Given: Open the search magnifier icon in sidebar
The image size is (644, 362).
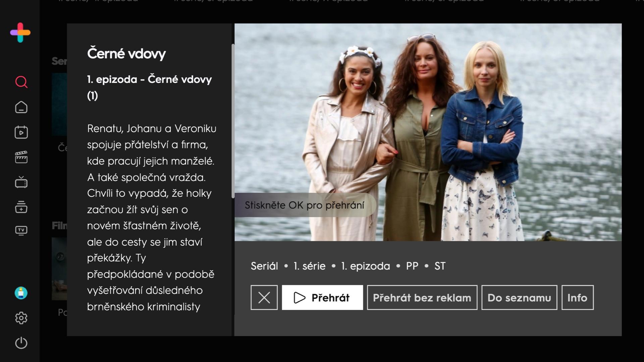Looking at the screenshot, I should (21, 82).
